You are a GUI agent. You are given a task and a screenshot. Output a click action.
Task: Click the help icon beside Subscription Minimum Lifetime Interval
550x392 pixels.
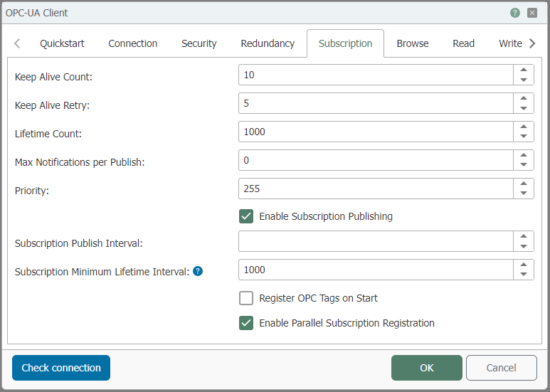198,271
